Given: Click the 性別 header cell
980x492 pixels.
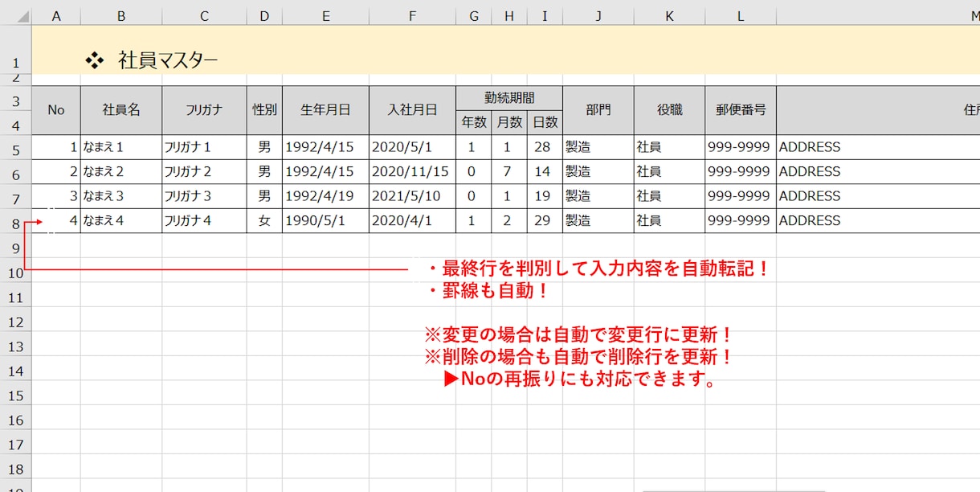Looking at the screenshot, I should [x=264, y=110].
